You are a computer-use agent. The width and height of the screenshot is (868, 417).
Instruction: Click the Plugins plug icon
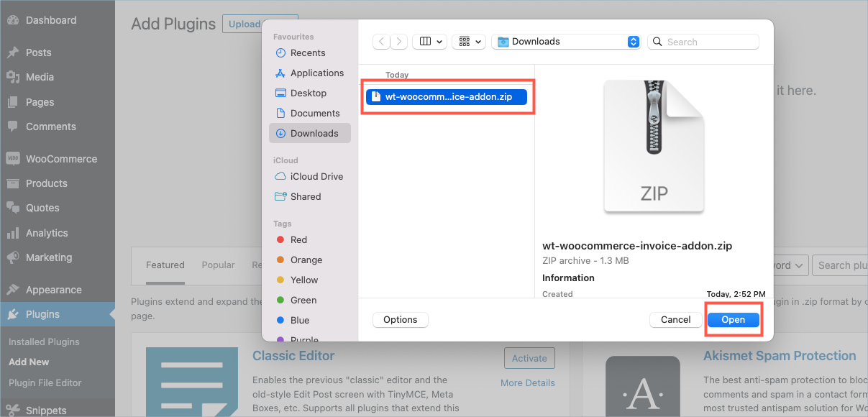pyautogui.click(x=13, y=314)
